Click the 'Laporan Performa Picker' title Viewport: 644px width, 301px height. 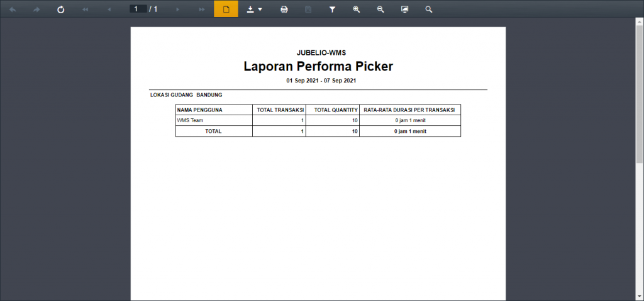(318, 66)
